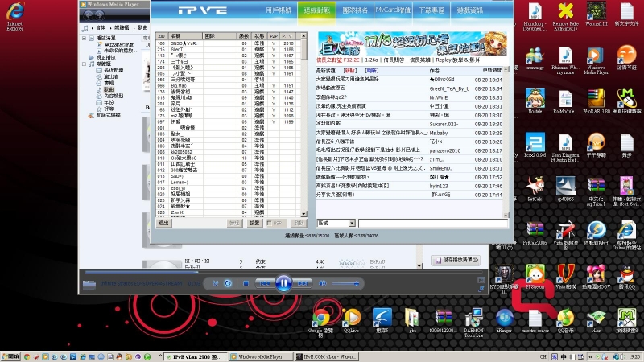
Task: Expand the 媒體櫃 tree node in sidebar
Action: click(x=83, y=64)
